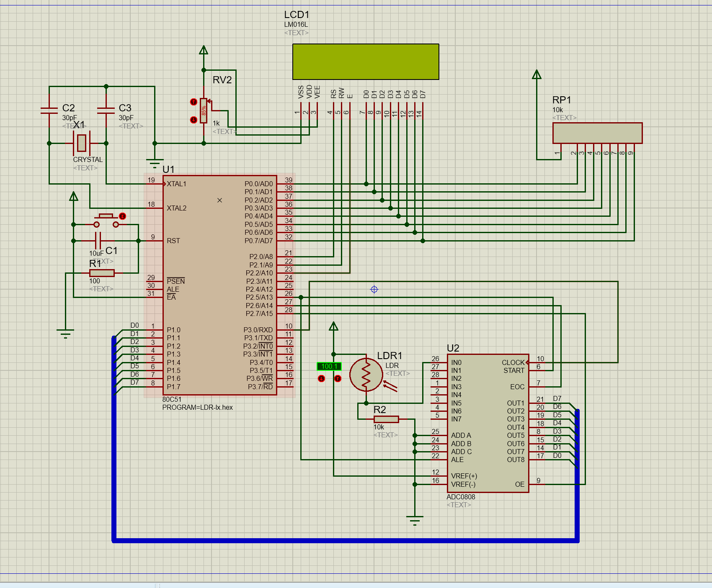Viewport: 712px width, 588px height.
Task: Select the C2 30pF capacitor
Action: (49, 110)
